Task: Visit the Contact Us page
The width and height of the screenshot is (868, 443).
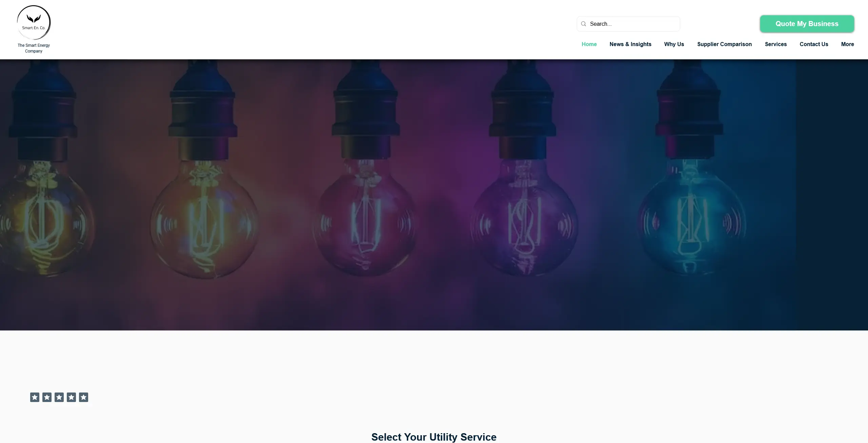Action: click(x=814, y=44)
